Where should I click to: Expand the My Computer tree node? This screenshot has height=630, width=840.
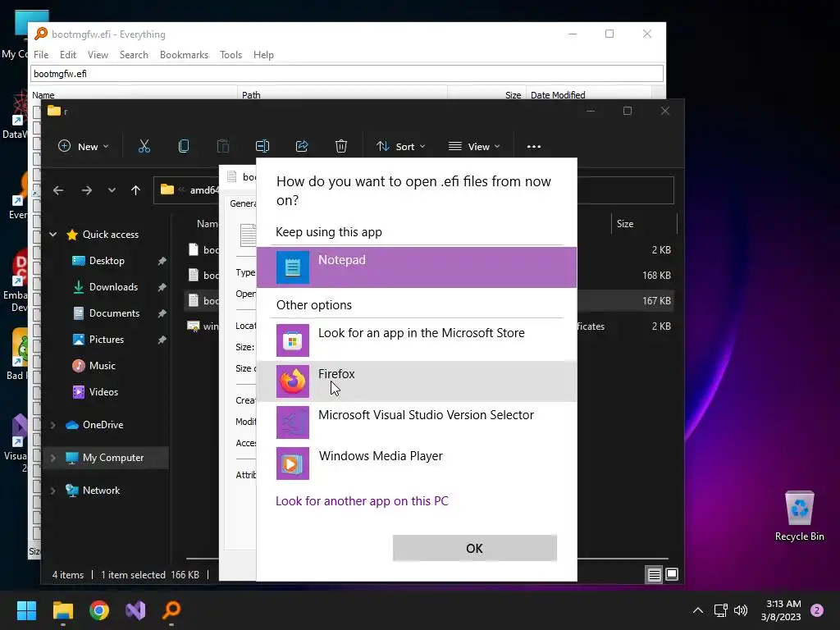53,458
